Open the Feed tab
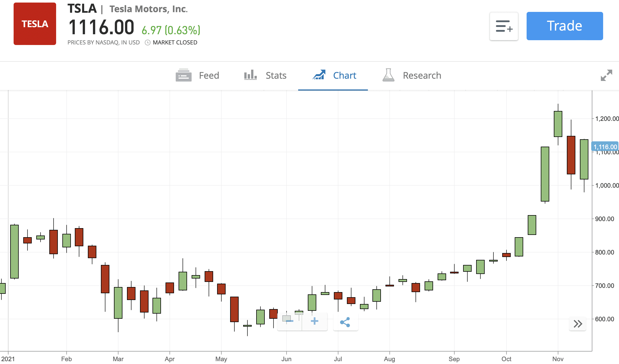 pyautogui.click(x=197, y=76)
